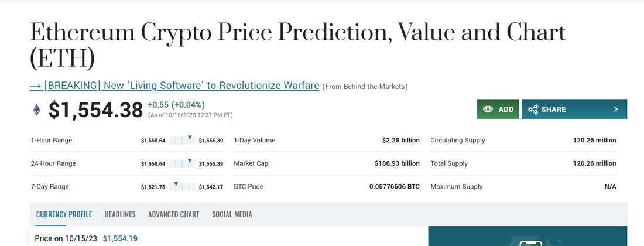Click the Ethereum diamond logo icon

[x=36, y=110]
